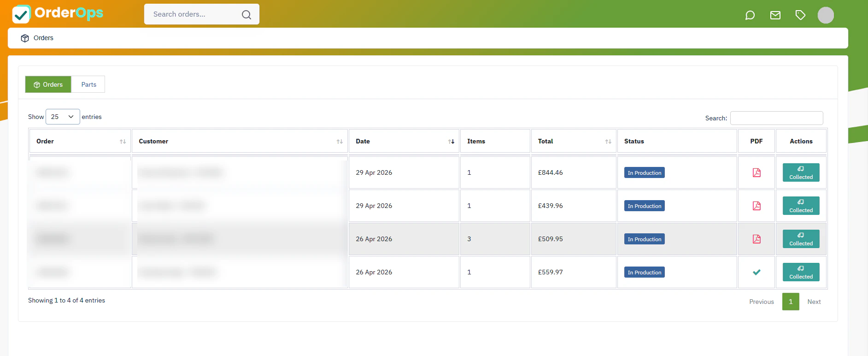This screenshot has height=356, width=868.
Task: Click the search magnifier icon
Action: point(246,15)
